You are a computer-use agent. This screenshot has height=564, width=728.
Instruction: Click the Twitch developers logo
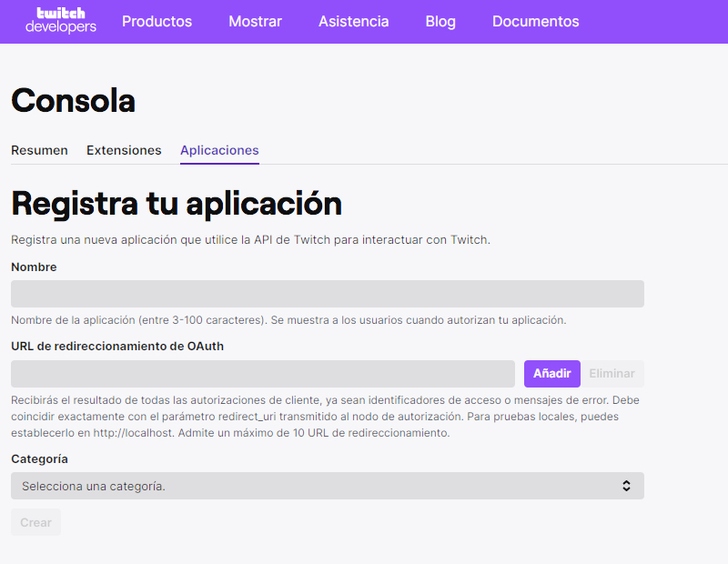61,20
